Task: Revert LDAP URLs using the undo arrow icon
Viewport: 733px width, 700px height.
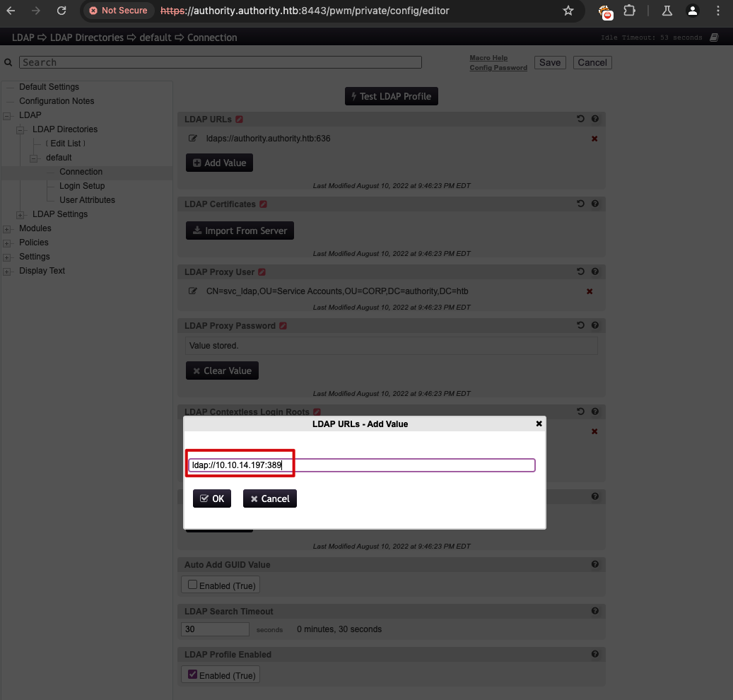Action: 580,119
